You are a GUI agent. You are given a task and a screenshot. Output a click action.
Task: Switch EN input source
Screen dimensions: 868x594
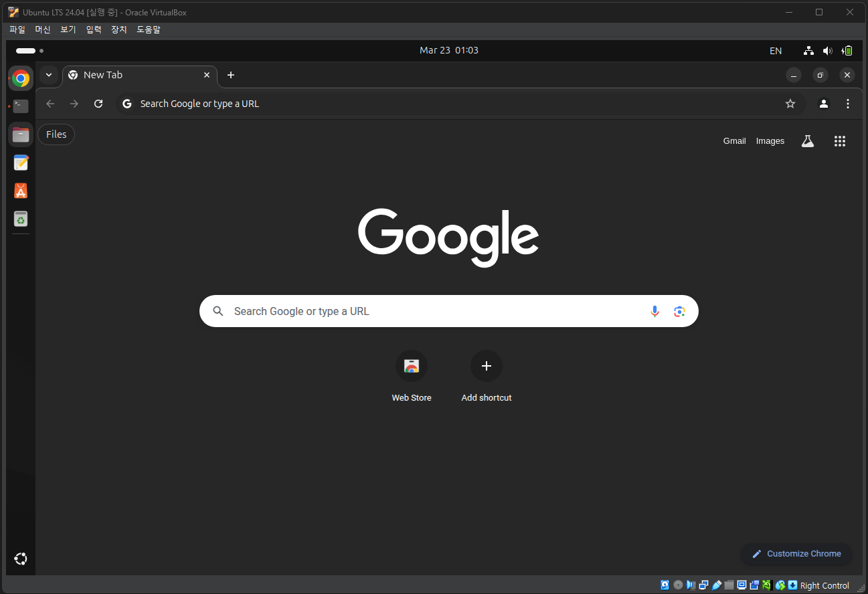pyautogui.click(x=776, y=51)
